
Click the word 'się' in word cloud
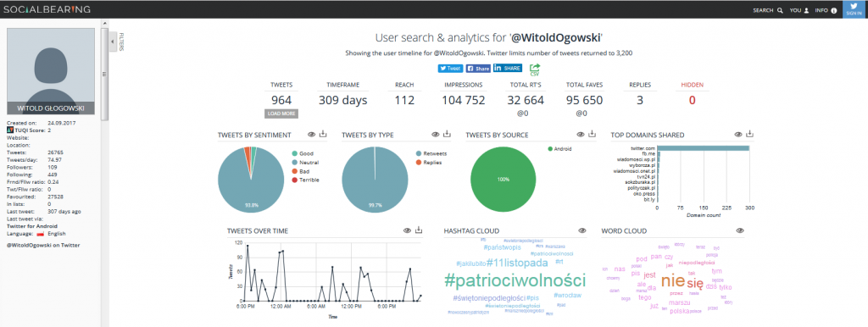pyautogui.click(x=695, y=284)
